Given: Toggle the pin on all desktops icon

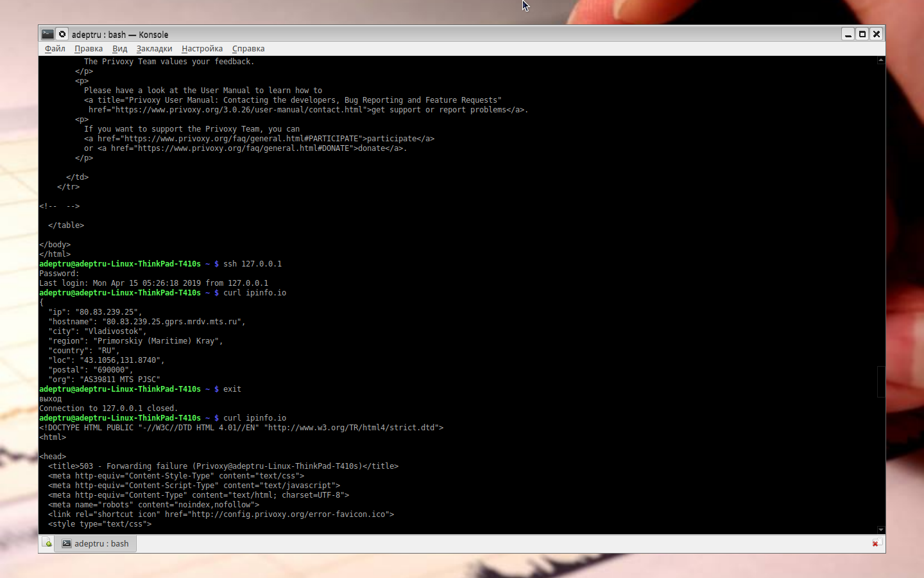Looking at the screenshot, I should pos(62,34).
